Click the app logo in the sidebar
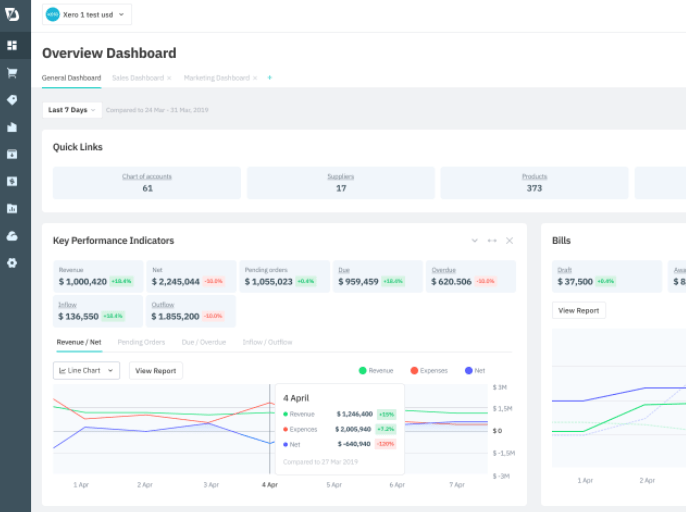The width and height of the screenshot is (686, 512). tap(12, 14)
